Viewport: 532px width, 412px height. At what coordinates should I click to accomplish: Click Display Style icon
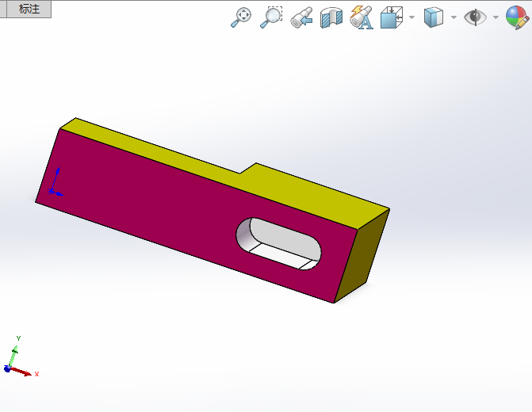tap(434, 17)
